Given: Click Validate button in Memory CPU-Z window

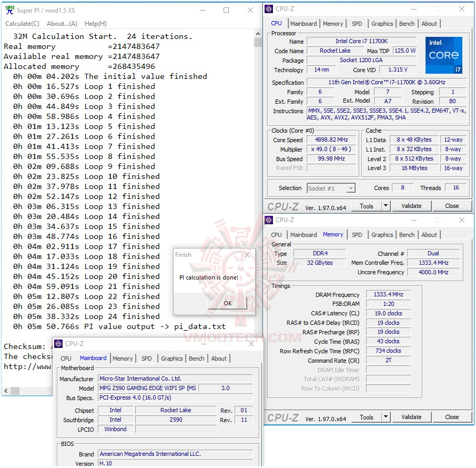Looking at the screenshot, I should pyautogui.click(x=411, y=417).
